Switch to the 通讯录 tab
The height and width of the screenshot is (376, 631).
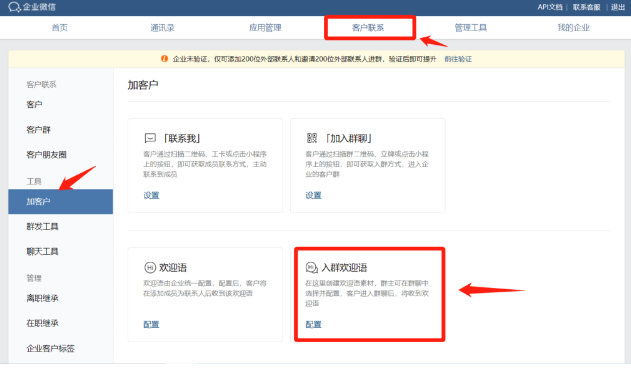(162, 28)
